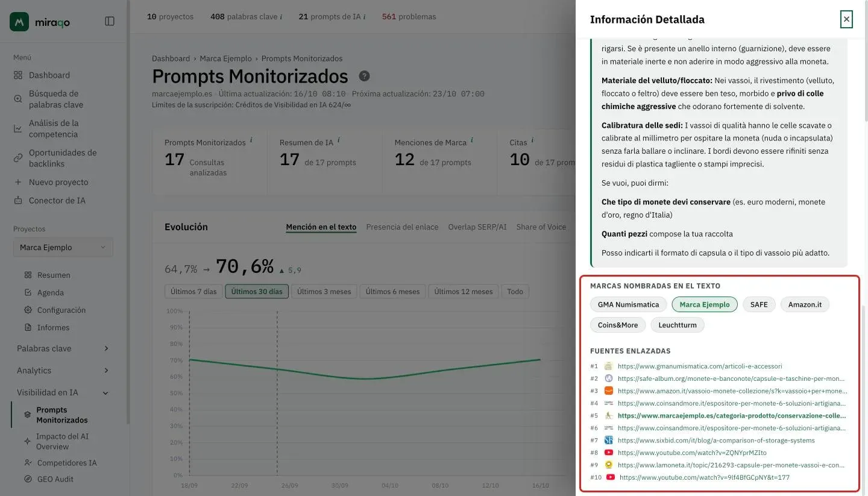
Task: Click the GEO Audit icon
Action: point(28,479)
